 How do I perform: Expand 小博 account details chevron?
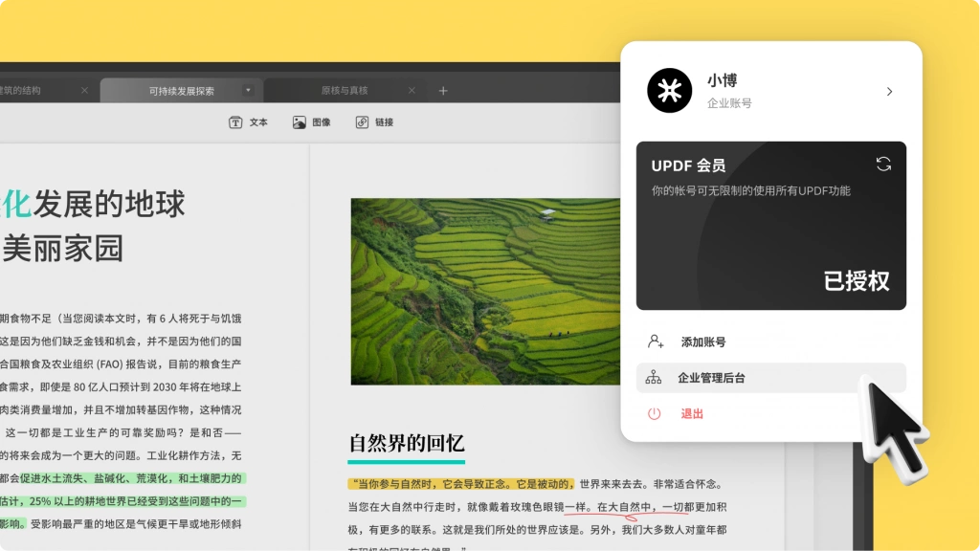889,91
